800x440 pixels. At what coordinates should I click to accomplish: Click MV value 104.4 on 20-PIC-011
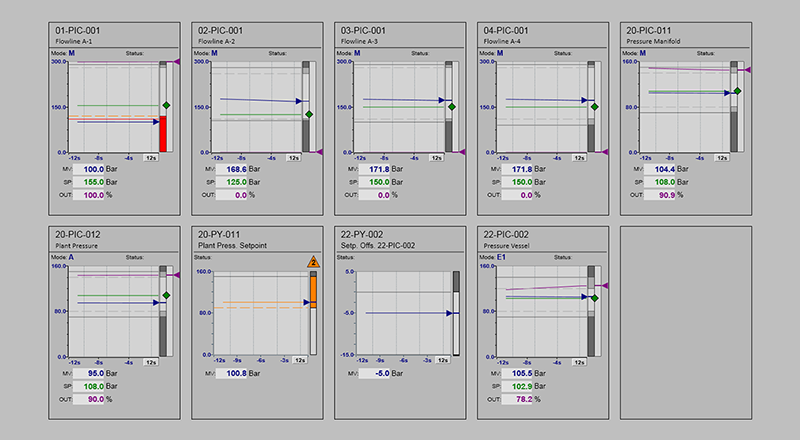click(x=660, y=169)
